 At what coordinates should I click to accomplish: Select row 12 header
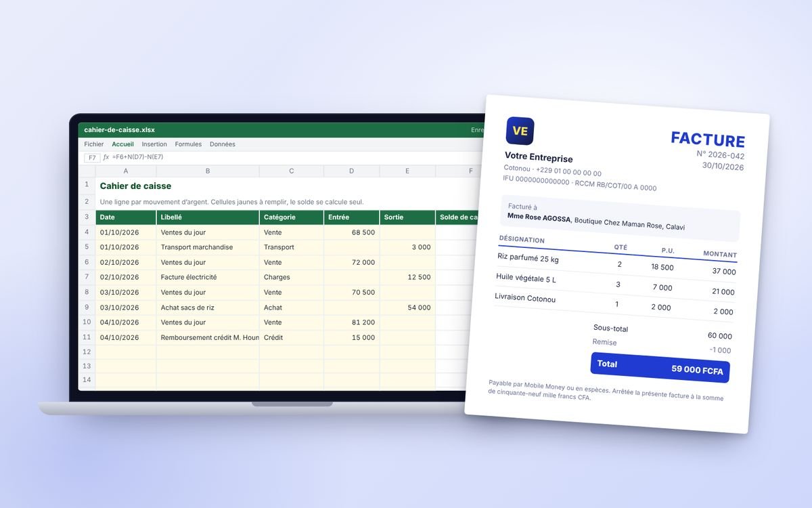click(87, 352)
